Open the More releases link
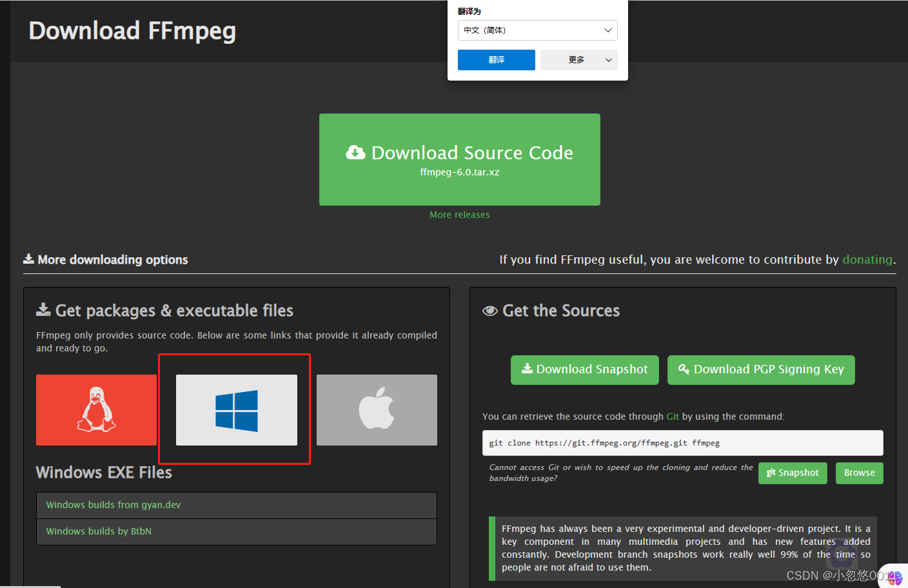 pyautogui.click(x=460, y=215)
